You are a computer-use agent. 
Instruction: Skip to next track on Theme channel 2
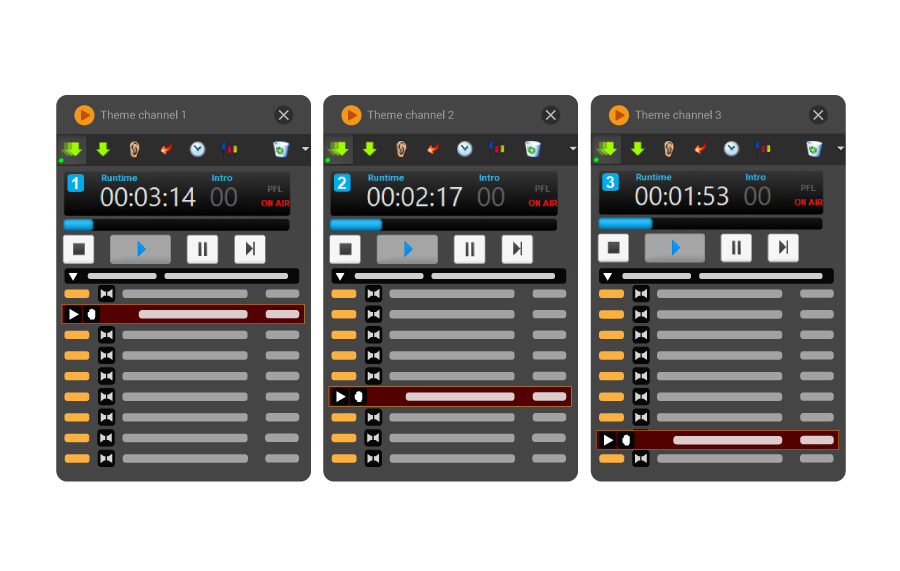(517, 249)
